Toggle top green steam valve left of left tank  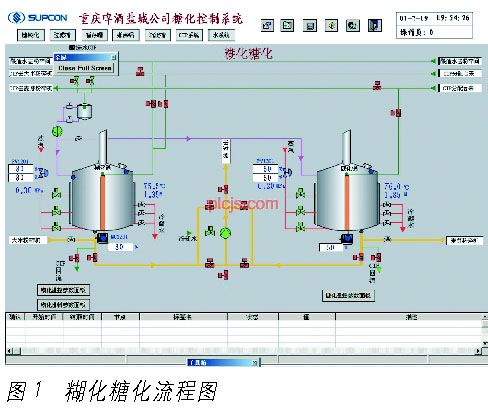pyautogui.click(x=56, y=193)
